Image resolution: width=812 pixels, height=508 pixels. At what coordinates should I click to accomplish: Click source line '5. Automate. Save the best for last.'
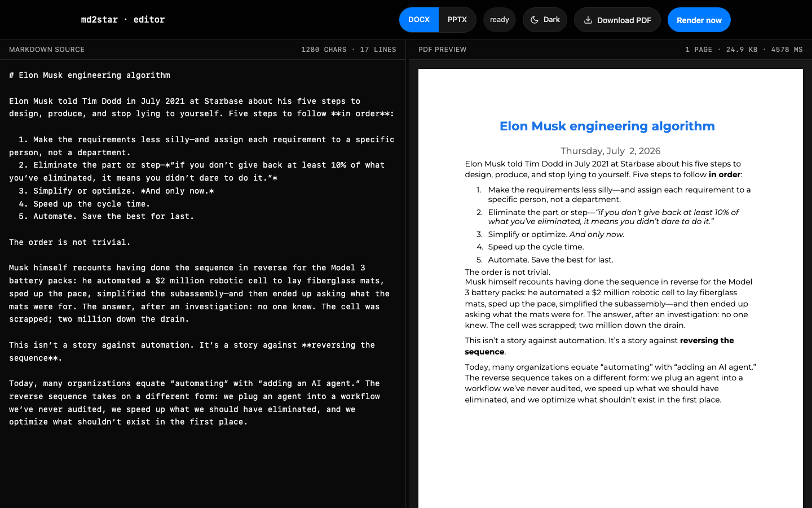(x=107, y=216)
